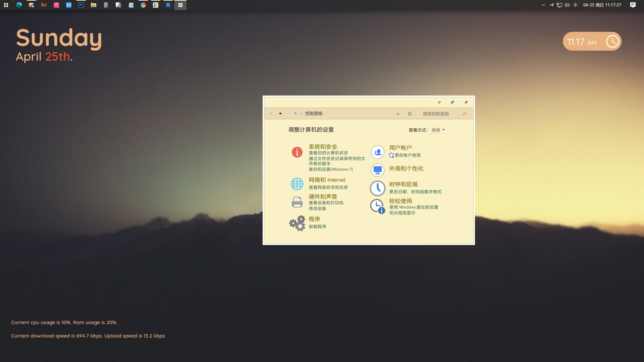Image resolution: width=644 pixels, height=362 pixels.
Task: Click the refresh button in address bar
Action: coord(410,114)
